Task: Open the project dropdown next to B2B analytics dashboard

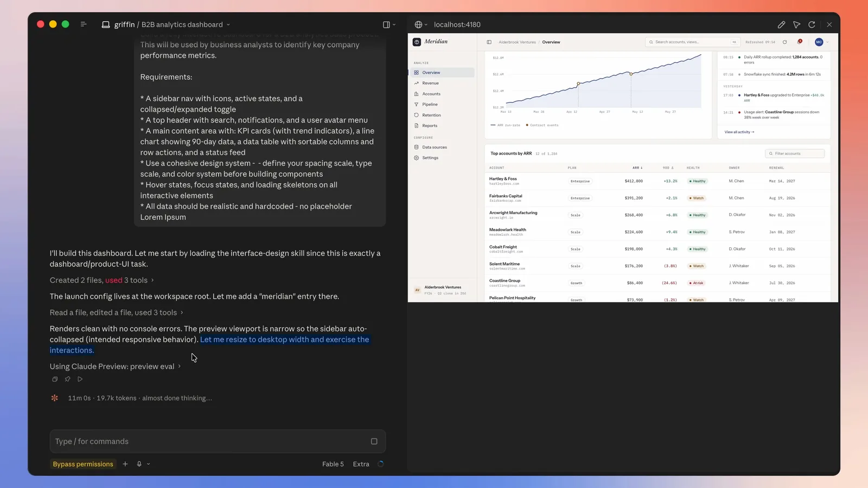Action: tap(228, 24)
